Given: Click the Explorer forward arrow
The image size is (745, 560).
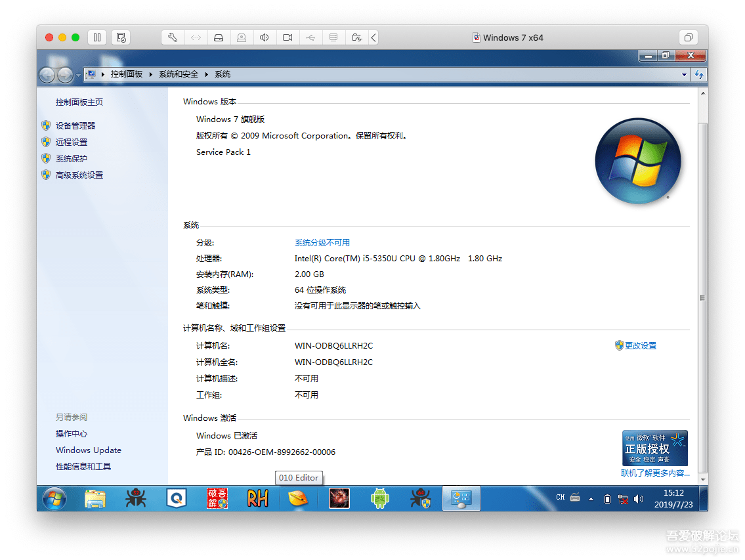Looking at the screenshot, I should tap(65, 75).
